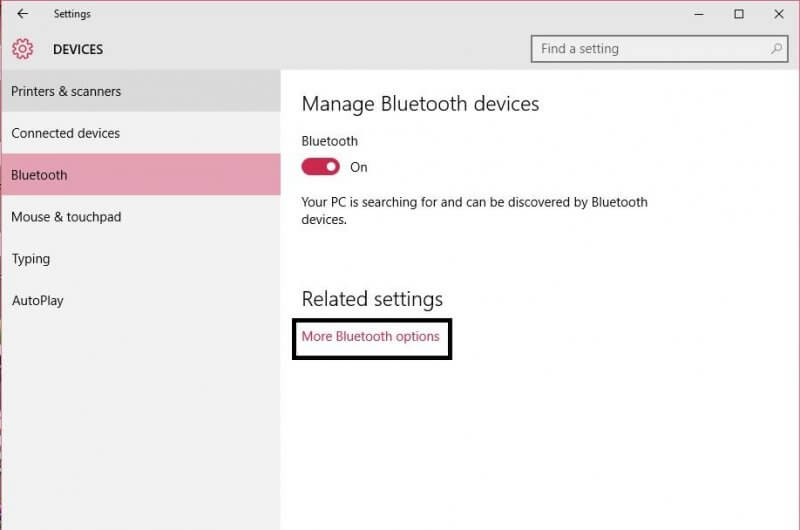Maximize the Settings window
The width and height of the screenshot is (800, 530).
739,14
